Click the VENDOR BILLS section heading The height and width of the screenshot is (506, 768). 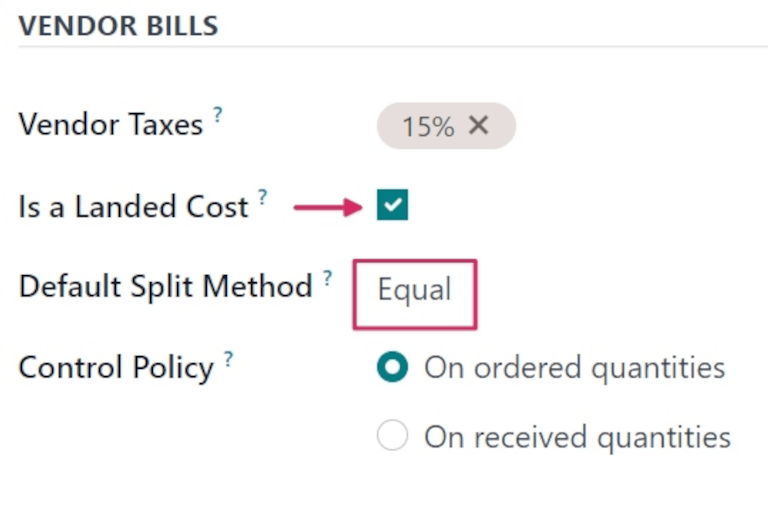(118, 25)
